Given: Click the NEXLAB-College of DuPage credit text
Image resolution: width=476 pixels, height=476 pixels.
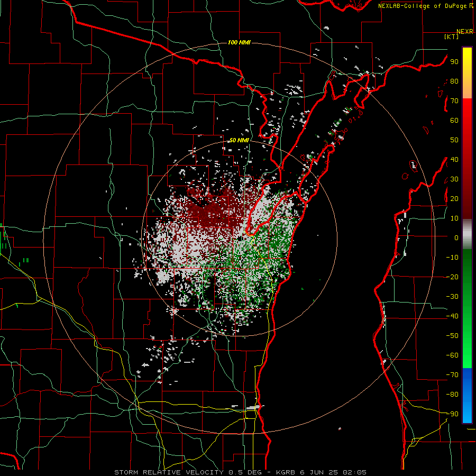Looking at the screenshot, I should pyautogui.click(x=423, y=6).
